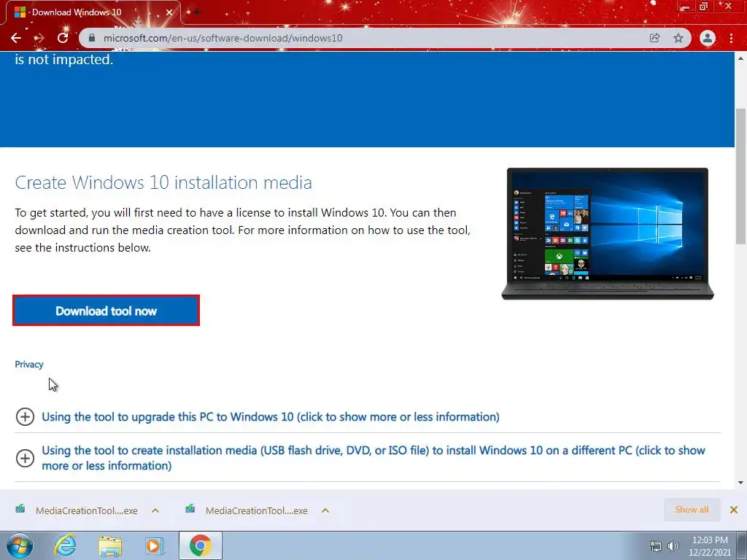Close the downloads bar with X
Viewport: 747px width, 560px height.
pyautogui.click(x=734, y=510)
